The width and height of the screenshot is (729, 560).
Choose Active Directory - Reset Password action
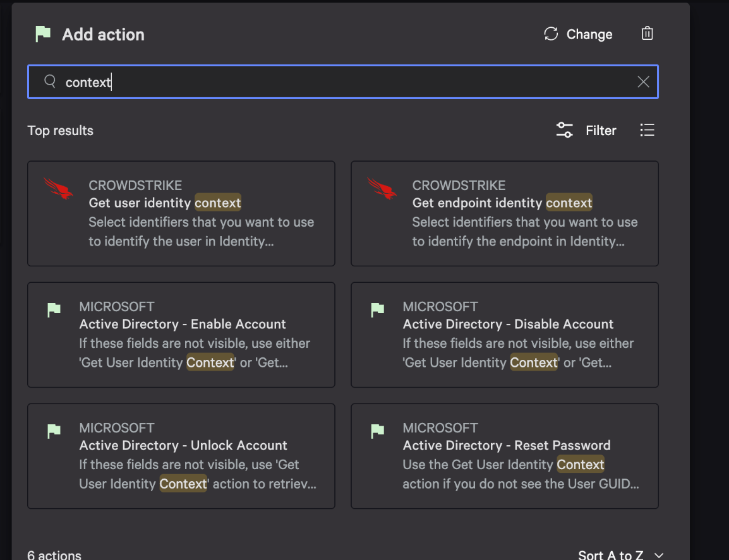505,456
